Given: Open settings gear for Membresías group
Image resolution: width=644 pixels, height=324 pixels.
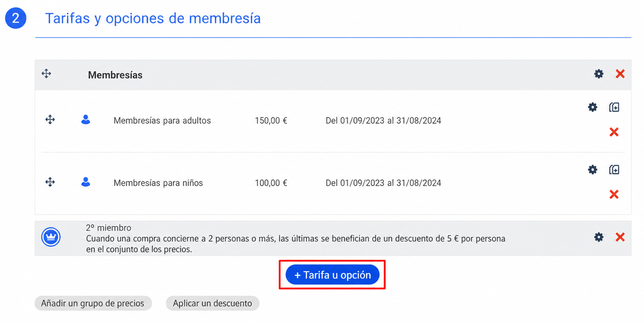Looking at the screenshot, I should (599, 73).
